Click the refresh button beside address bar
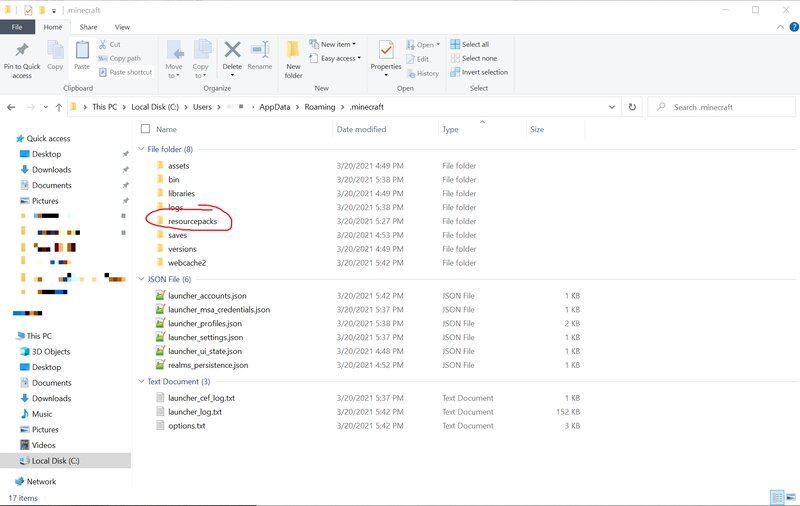The width and height of the screenshot is (800, 506). [x=631, y=107]
